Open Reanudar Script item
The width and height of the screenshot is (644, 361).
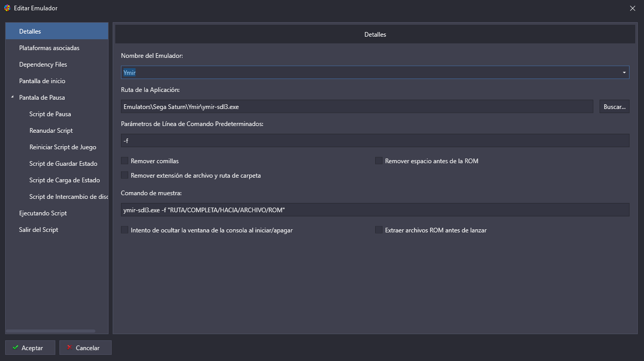pyautogui.click(x=51, y=131)
